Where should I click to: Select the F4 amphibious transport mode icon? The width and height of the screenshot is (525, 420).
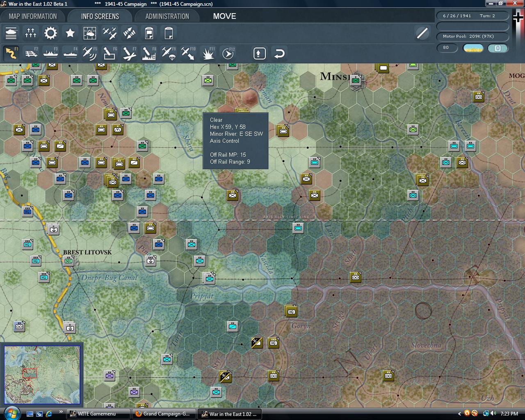click(x=70, y=53)
